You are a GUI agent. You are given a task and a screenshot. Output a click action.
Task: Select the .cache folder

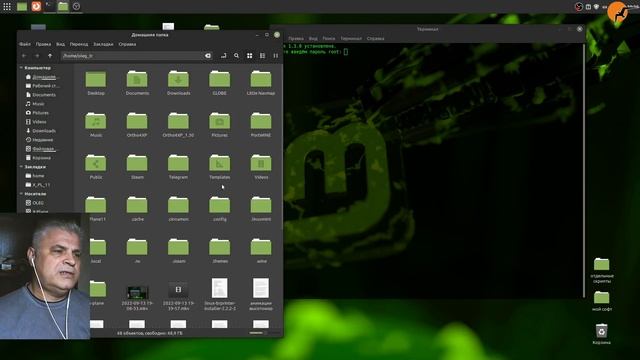click(137, 205)
